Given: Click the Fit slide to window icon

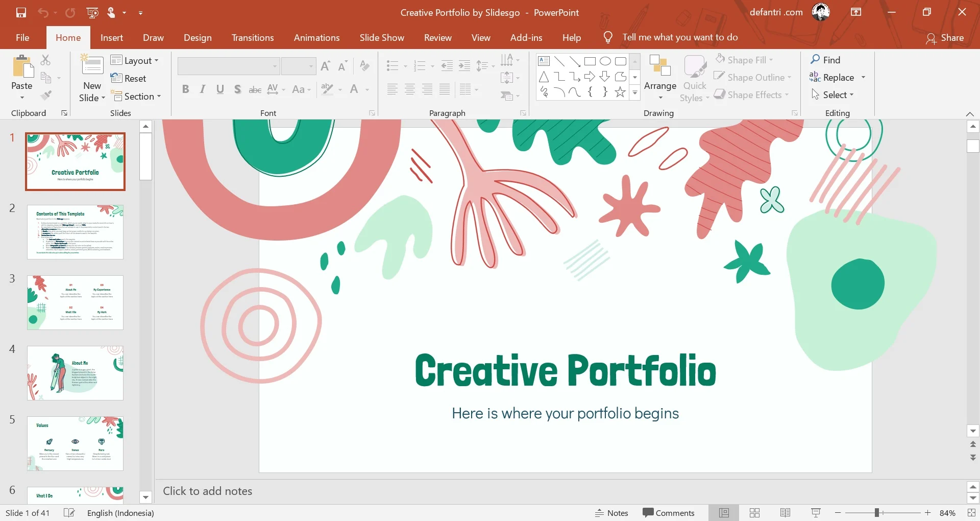Looking at the screenshot, I should click(971, 513).
